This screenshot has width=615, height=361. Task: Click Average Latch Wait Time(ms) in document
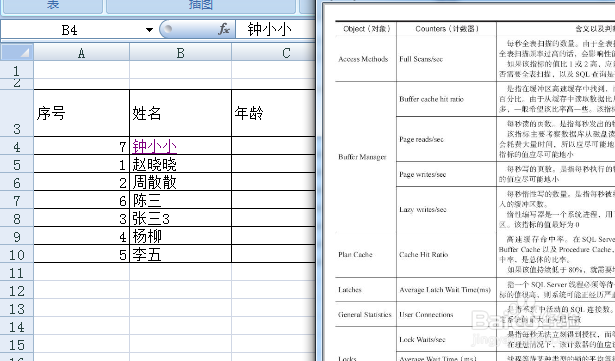point(445,290)
